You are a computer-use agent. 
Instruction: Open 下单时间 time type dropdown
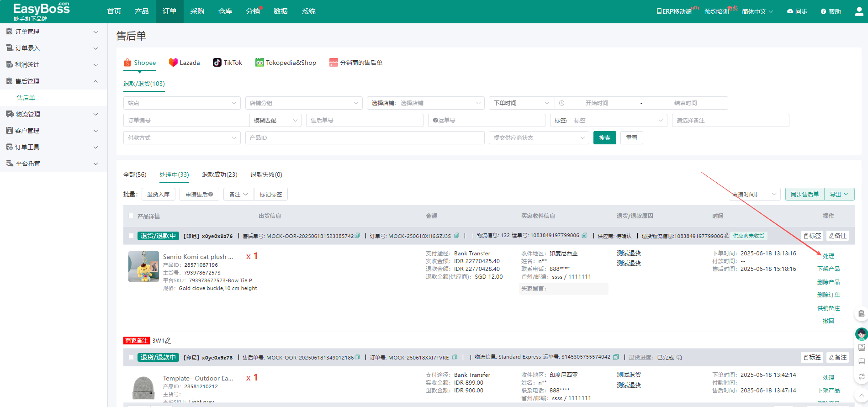tap(522, 103)
